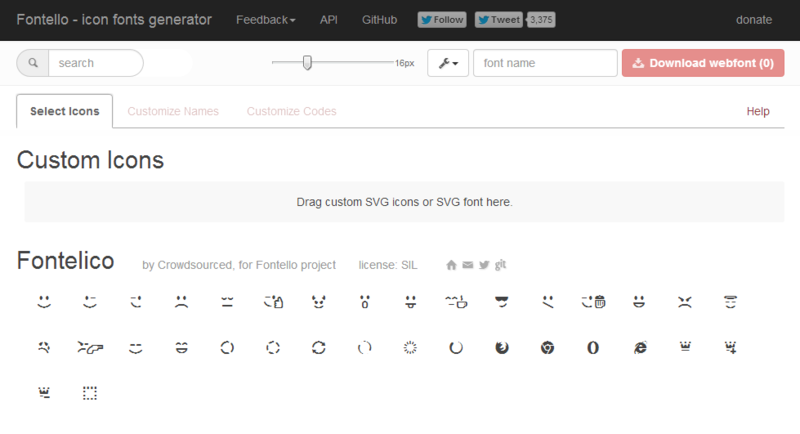The image size is (800, 434).
Task: Switch to the Customize Names tab
Action: click(173, 111)
